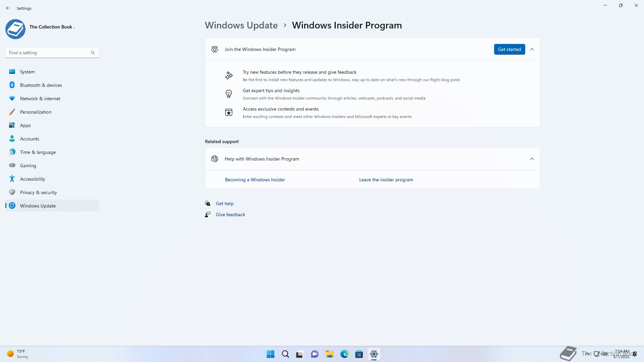This screenshot has height=362, width=644.
Task: Click the Give feedback link
Action: tap(230, 215)
